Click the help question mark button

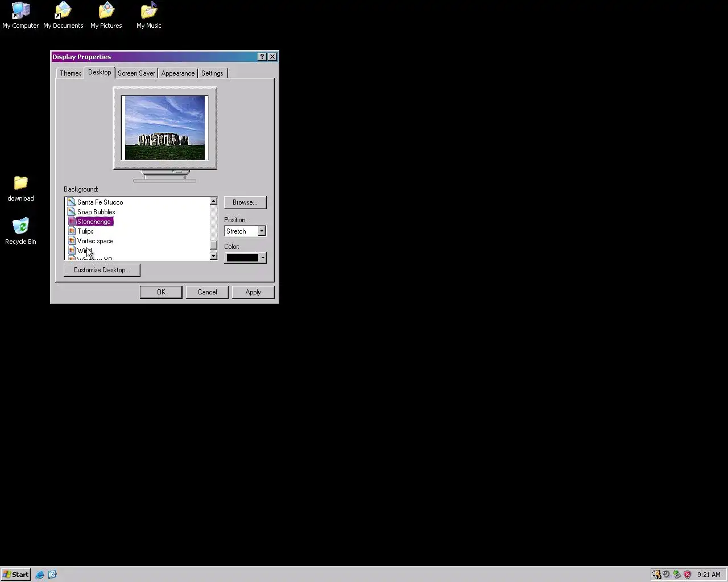(262, 57)
